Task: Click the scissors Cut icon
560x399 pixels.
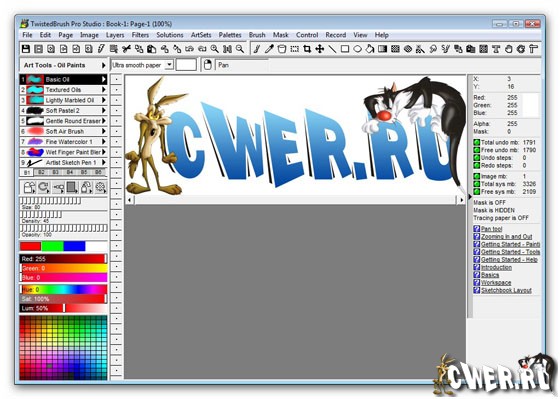Action: point(126,49)
